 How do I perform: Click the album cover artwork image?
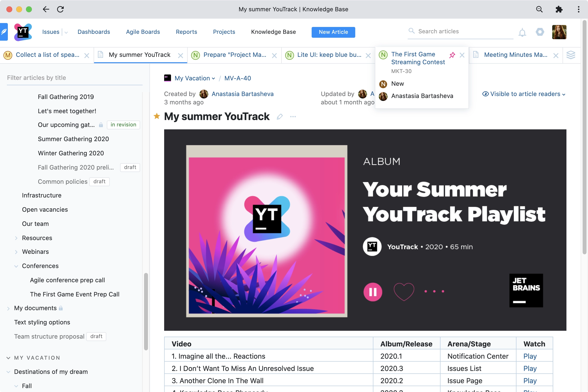(267, 231)
